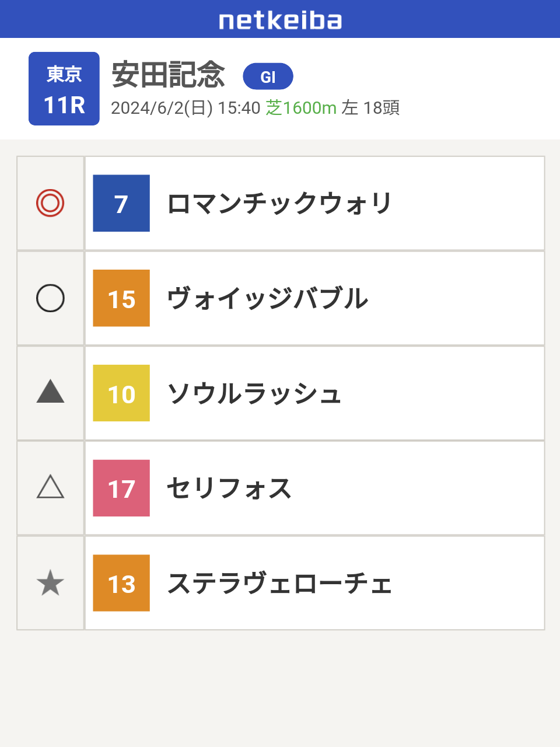Open horse ソウルラッシュ entry
The image size is (560, 747).
pyautogui.click(x=314, y=393)
